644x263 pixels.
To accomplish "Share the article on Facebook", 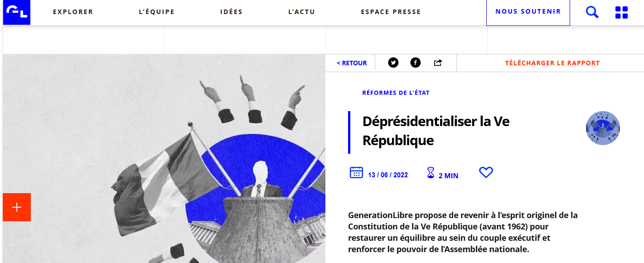I will pos(416,63).
